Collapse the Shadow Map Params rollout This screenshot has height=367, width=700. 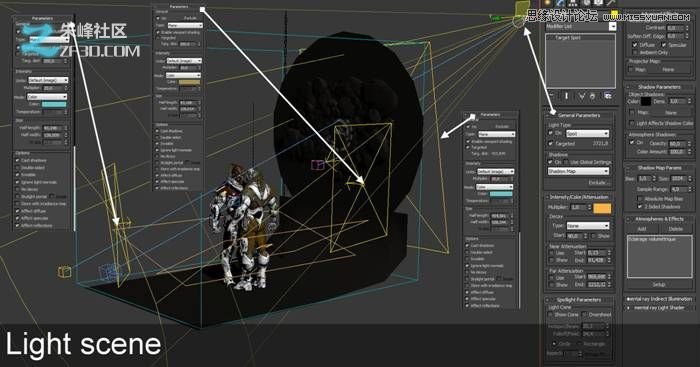659,168
